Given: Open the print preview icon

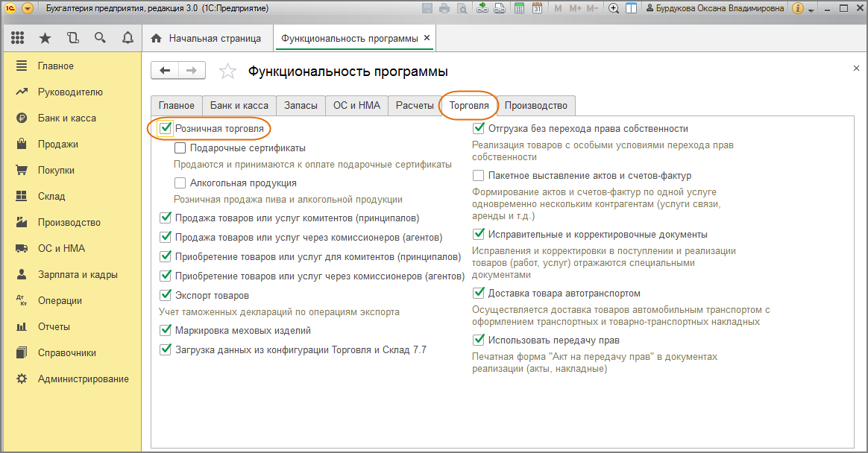Looking at the screenshot, I should tap(462, 8).
